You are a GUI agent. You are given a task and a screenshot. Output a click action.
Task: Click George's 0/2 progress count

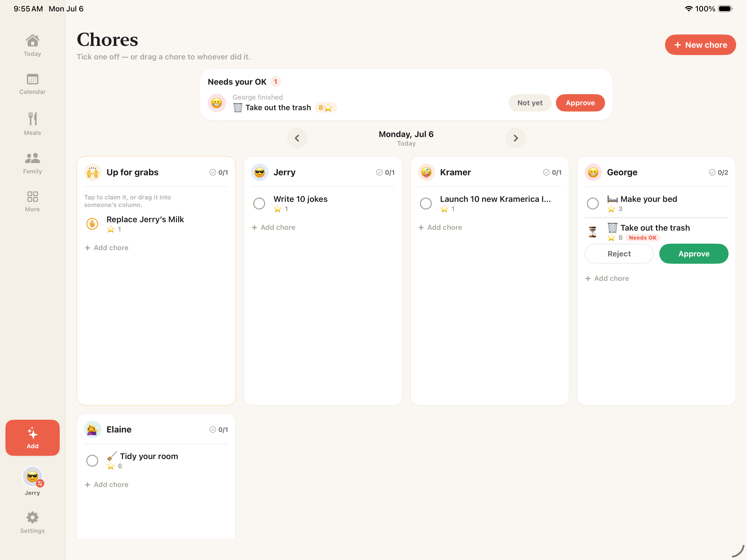[718, 173]
